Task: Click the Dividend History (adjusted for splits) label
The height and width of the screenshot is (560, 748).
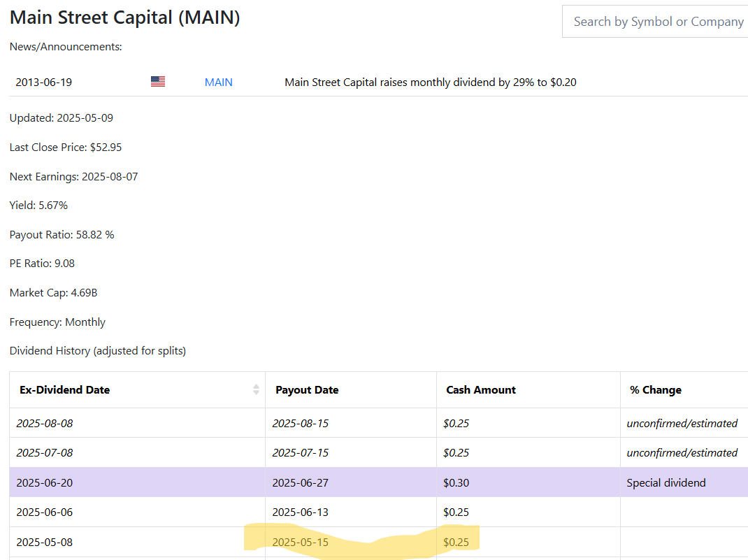Action: click(x=98, y=350)
